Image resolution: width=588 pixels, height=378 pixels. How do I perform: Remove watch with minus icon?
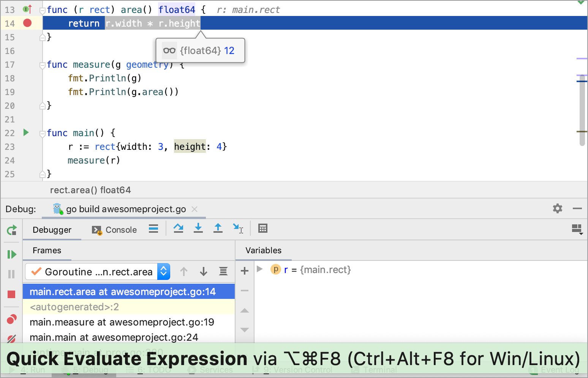[x=245, y=291]
